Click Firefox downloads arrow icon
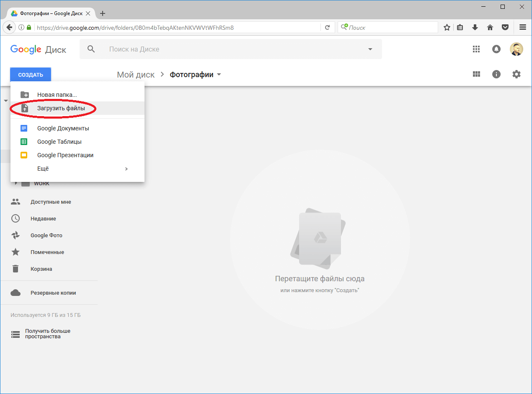The height and width of the screenshot is (394, 532). (x=475, y=27)
